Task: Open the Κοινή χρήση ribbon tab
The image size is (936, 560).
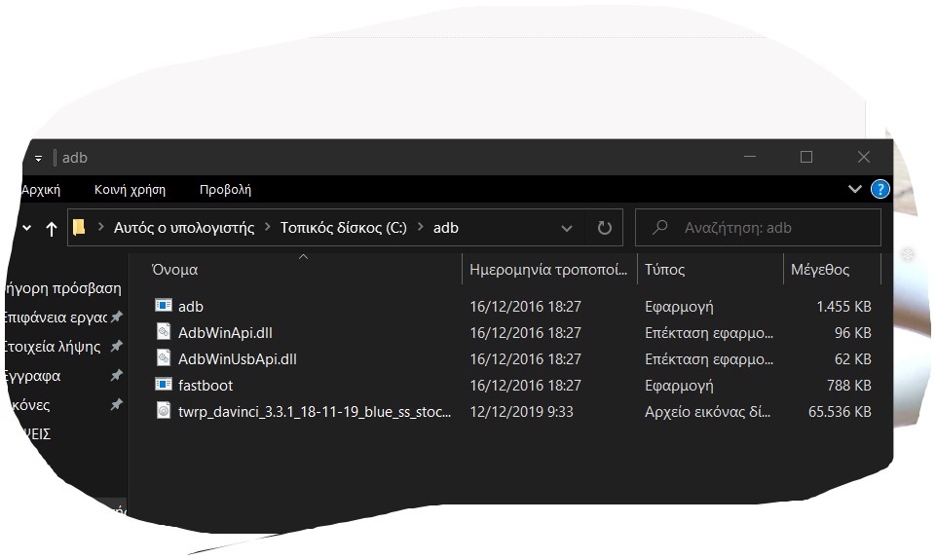Action: (130, 190)
